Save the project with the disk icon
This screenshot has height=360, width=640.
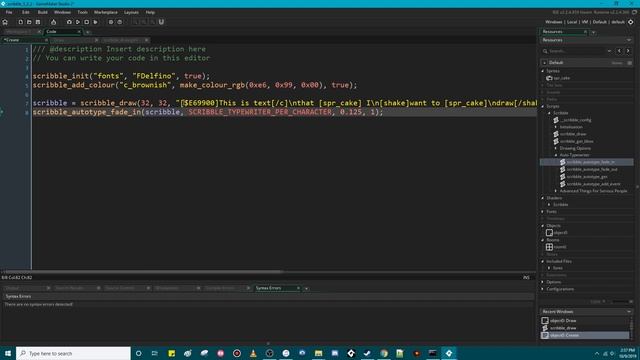click(x=38, y=22)
